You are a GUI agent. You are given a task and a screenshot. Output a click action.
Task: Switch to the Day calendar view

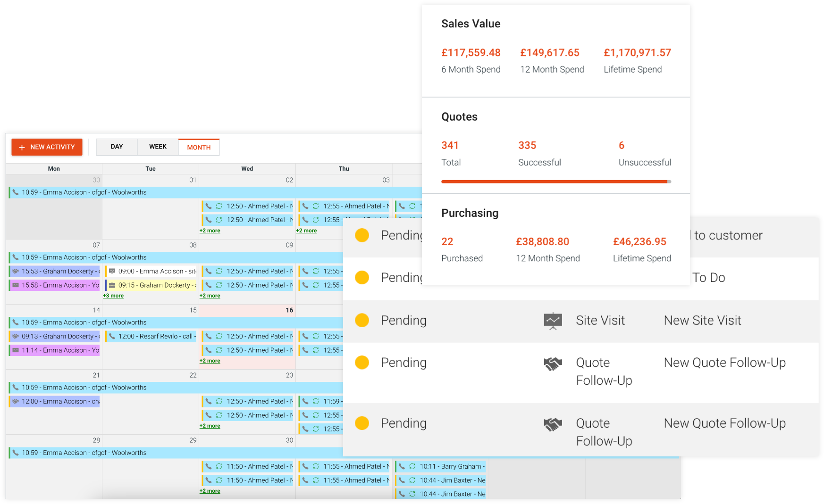[x=117, y=147]
